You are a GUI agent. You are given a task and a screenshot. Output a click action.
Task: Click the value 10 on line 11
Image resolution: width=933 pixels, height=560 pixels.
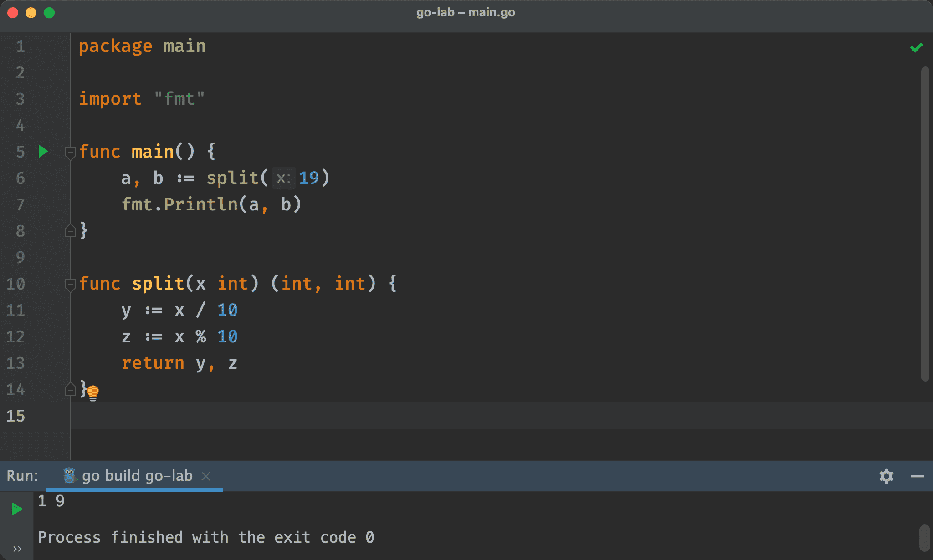[x=227, y=310]
